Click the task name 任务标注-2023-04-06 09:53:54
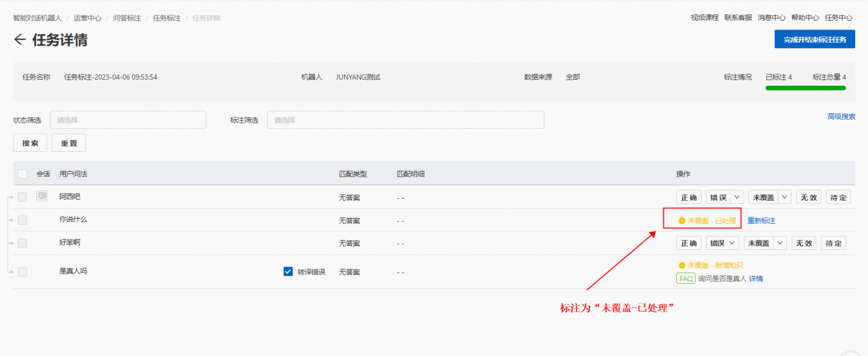Image resolution: width=868 pixels, height=356 pixels. point(111,77)
